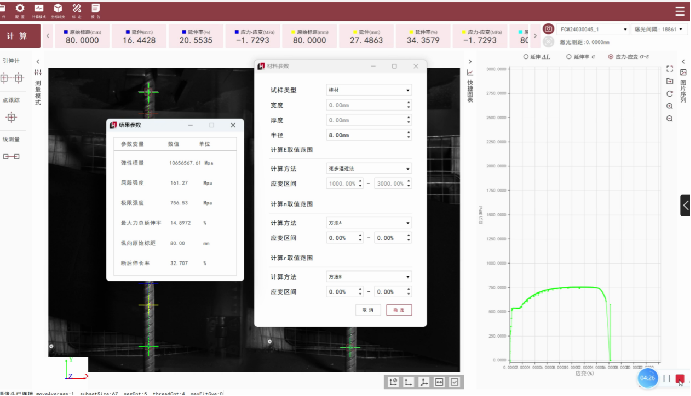Click the yellow swatch on the 27.4863 card
691x396 pixels.
[355, 32]
